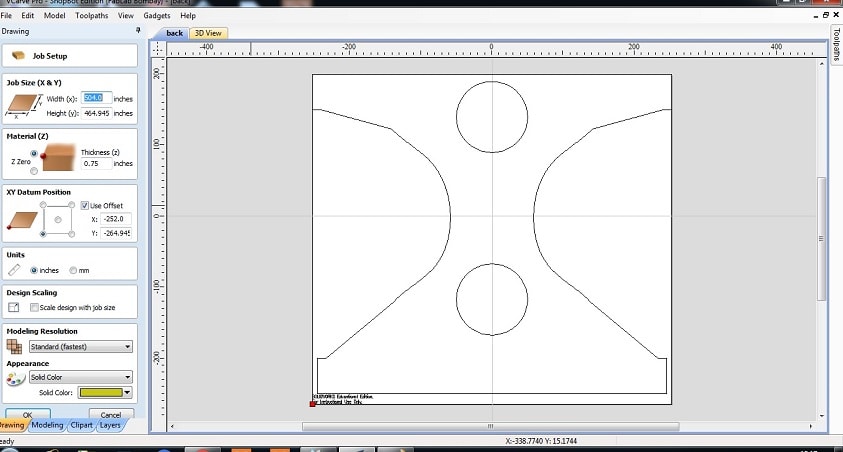The width and height of the screenshot is (843, 452).
Task: Click the scroll-up arrow beside canvas
Action: [821, 64]
